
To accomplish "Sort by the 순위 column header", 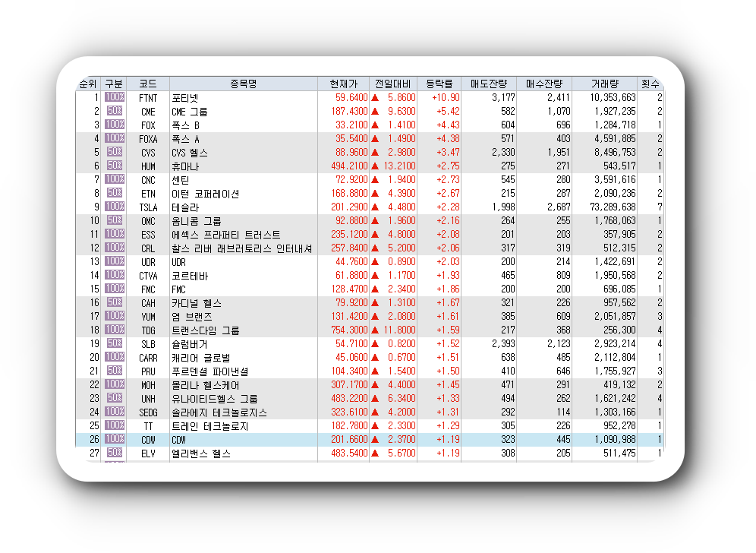I will [x=88, y=84].
